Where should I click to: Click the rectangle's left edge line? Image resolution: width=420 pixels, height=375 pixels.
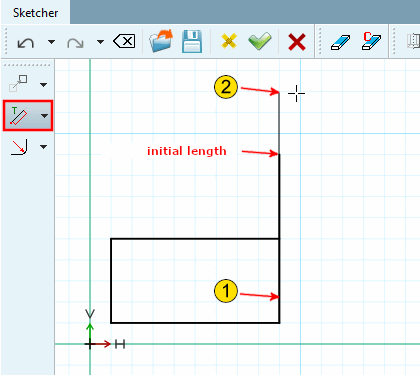(x=111, y=281)
